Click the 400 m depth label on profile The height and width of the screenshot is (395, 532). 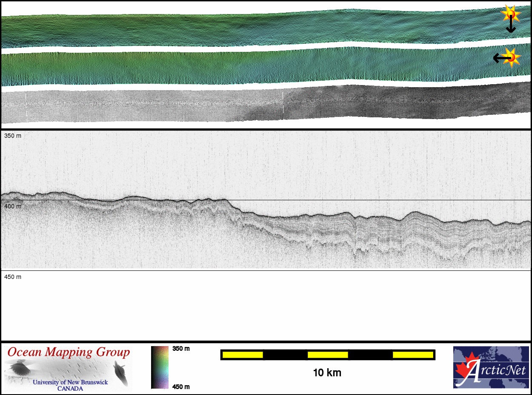tap(13, 206)
